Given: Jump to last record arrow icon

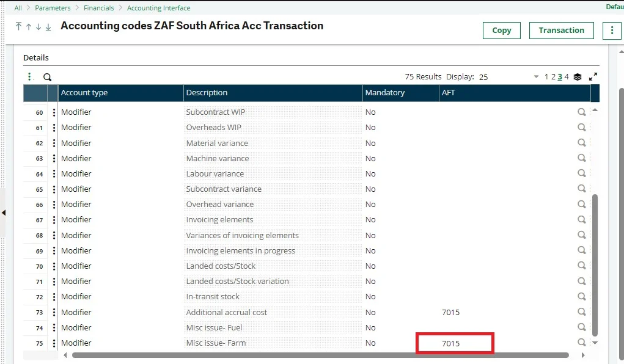Looking at the screenshot, I should point(48,26).
